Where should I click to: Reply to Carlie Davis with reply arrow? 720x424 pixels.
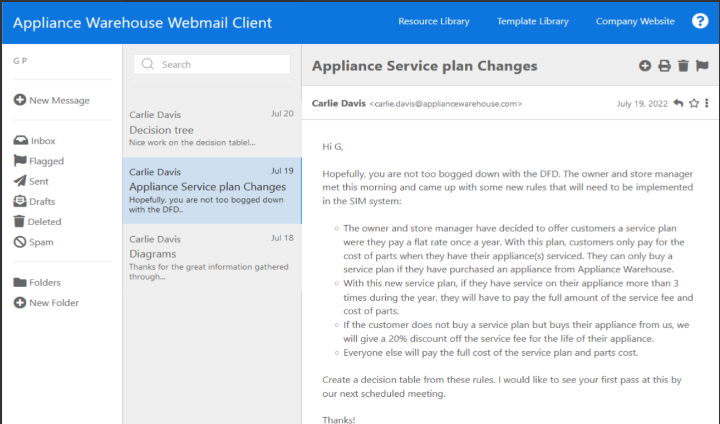[x=678, y=103]
